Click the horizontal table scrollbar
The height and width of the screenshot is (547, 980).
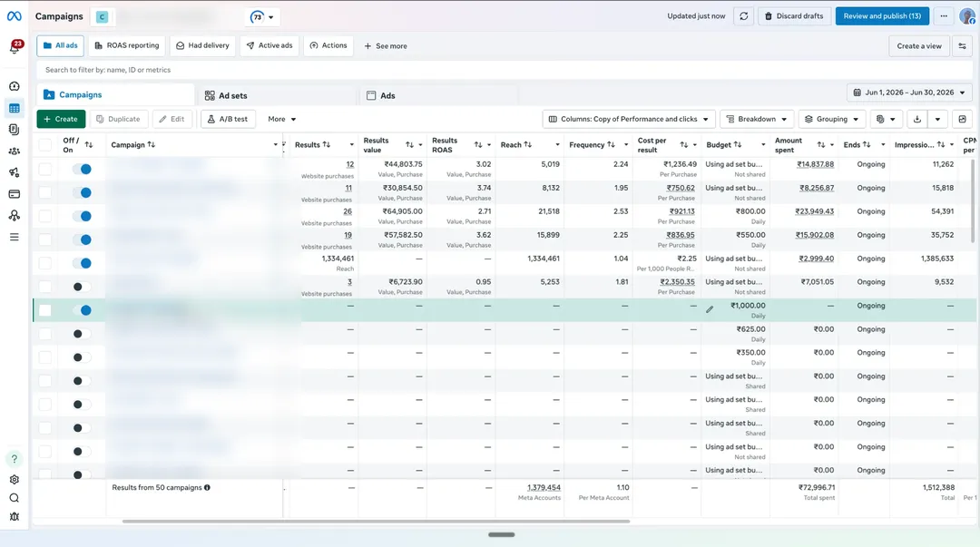(377, 522)
